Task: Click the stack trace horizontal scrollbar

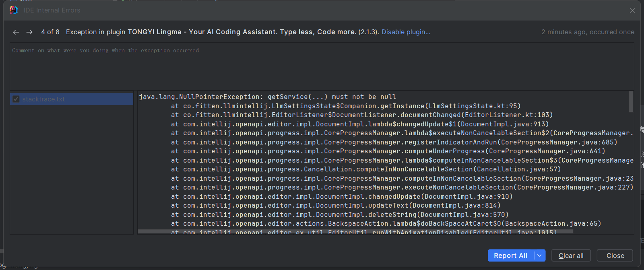Action: [x=354, y=232]
